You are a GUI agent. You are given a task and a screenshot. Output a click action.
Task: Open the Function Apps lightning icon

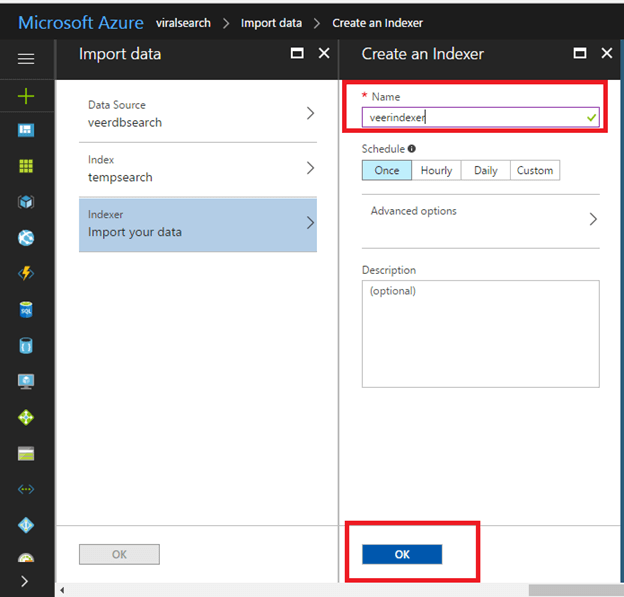[26, 273]
